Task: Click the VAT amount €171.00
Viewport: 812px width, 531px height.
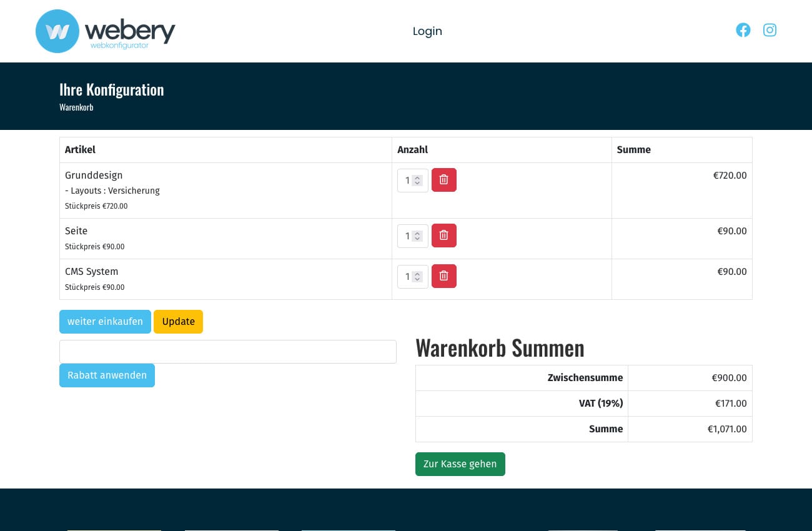Action: (x=731, y=404)
